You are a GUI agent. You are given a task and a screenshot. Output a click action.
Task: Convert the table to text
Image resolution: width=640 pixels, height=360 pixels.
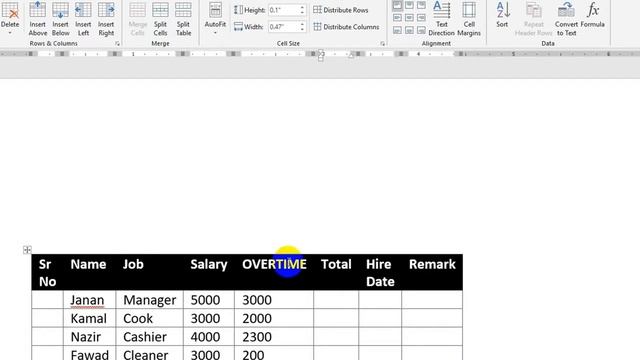566,19
